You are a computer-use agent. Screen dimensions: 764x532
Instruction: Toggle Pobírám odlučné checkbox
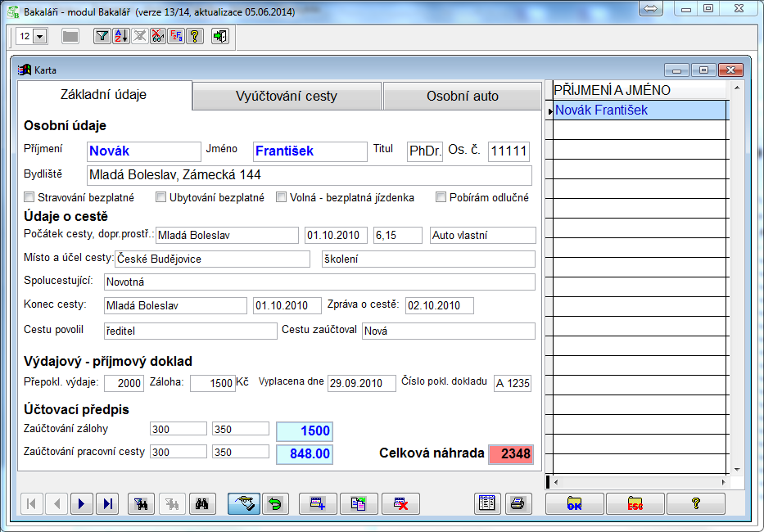[441, 197]
